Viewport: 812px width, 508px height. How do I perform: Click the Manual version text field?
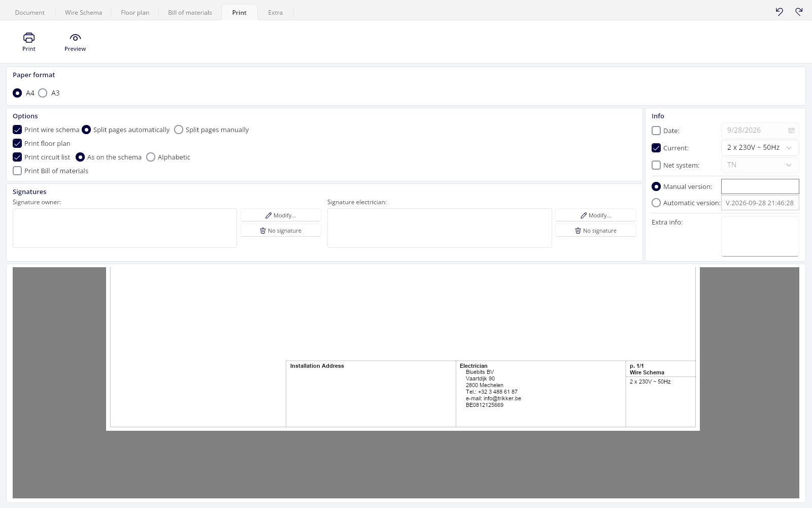[x=760, y=186]
